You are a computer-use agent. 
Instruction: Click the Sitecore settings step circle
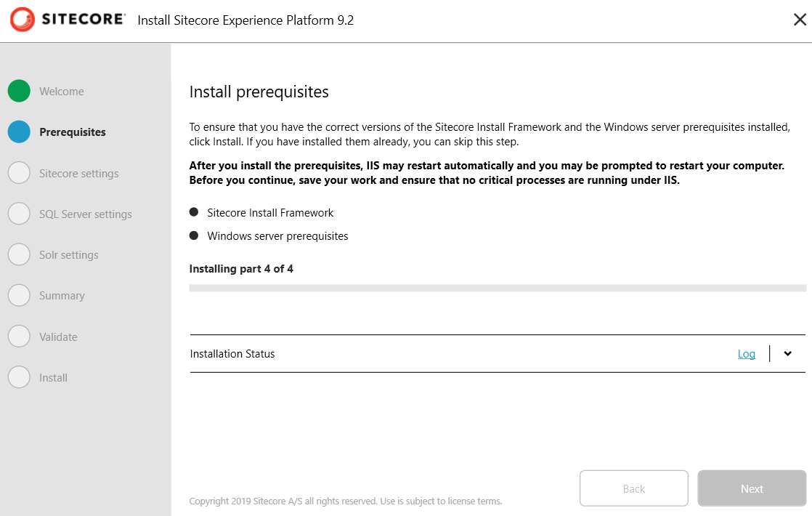19,173
